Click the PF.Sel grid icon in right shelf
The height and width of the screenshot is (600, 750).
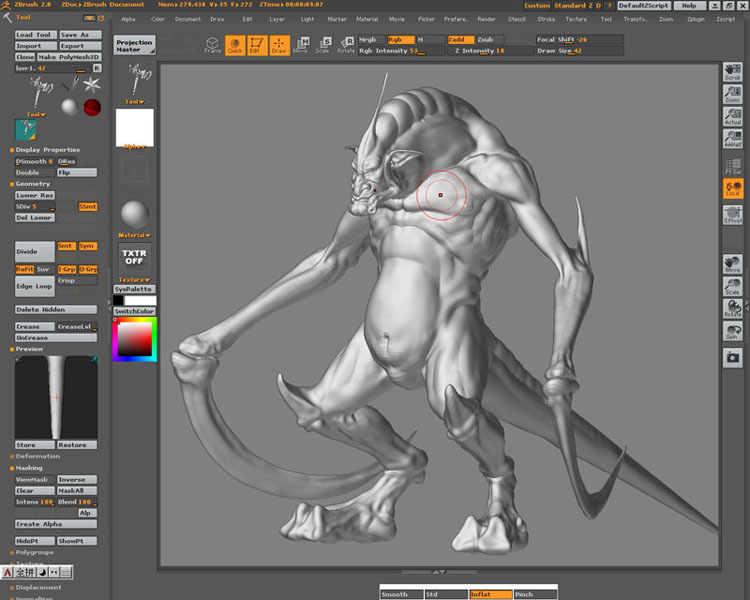click(732, 166)
